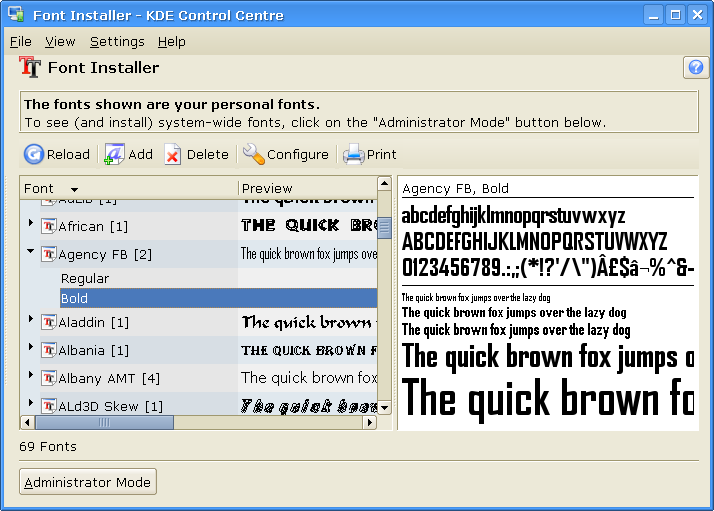The height and width of the screenshot is (511, 714).
Task: Collapse the Agency FB font group
Action: tap(31, 250)
